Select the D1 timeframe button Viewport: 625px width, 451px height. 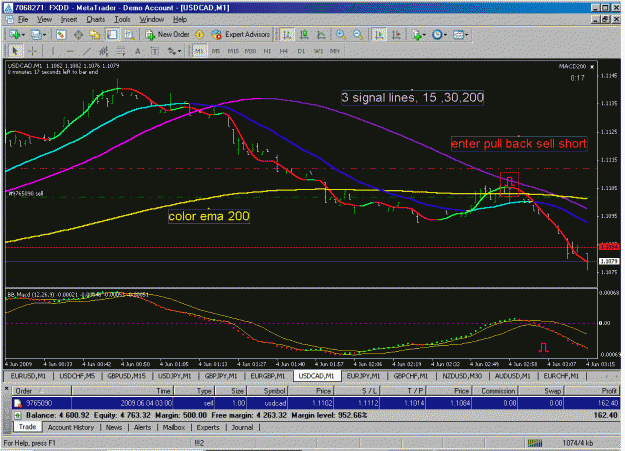(x=301, y=51)
